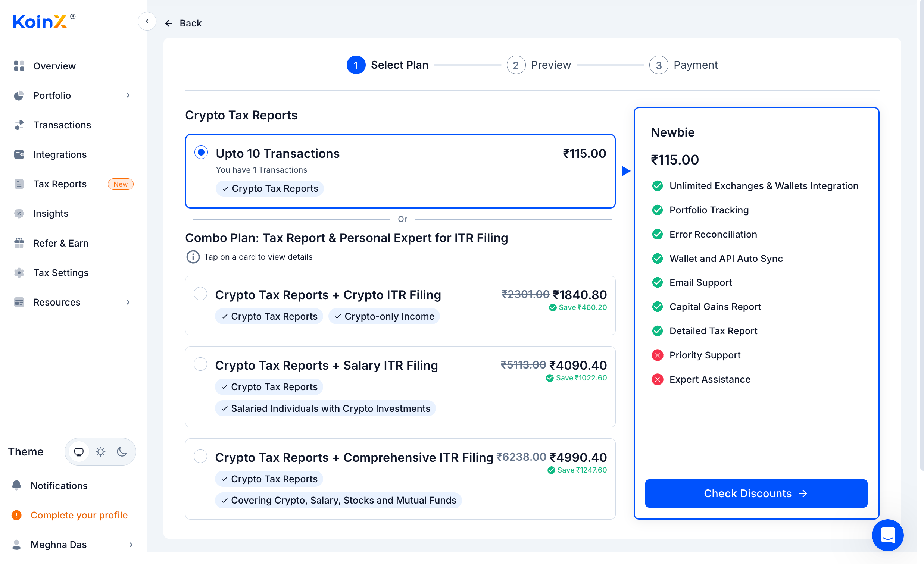This screenshot has width=924, height=564.
Task: Click the Salaried Individuals with Crypto Investments tag
Action: [325, 408]
